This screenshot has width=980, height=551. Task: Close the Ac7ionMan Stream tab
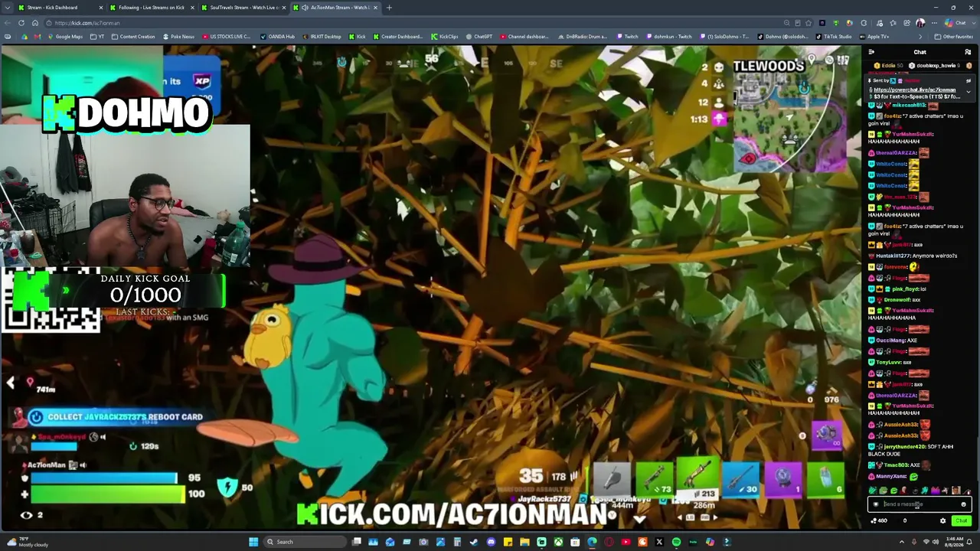coord(376,8)
